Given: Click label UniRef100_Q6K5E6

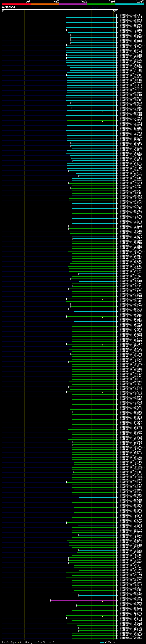Looking at the screenshot, I should tap(131, 256).
